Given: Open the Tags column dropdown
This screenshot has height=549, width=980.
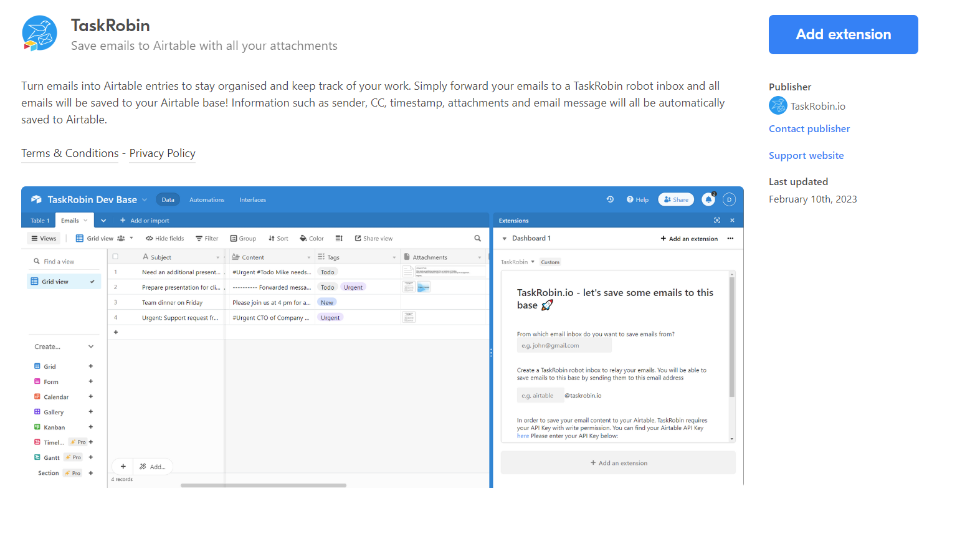Looking at the screenshot, I should tap(394, 257).
